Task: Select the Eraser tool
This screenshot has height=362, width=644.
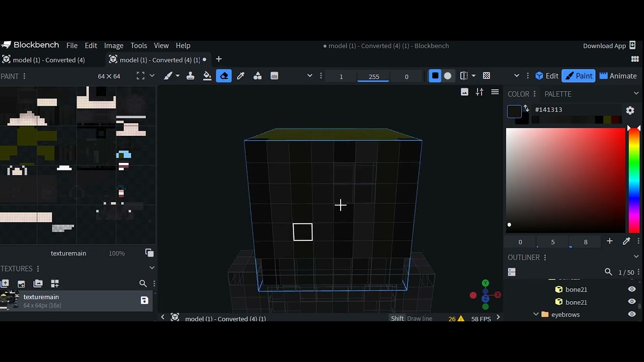Action: pos(224,76)
